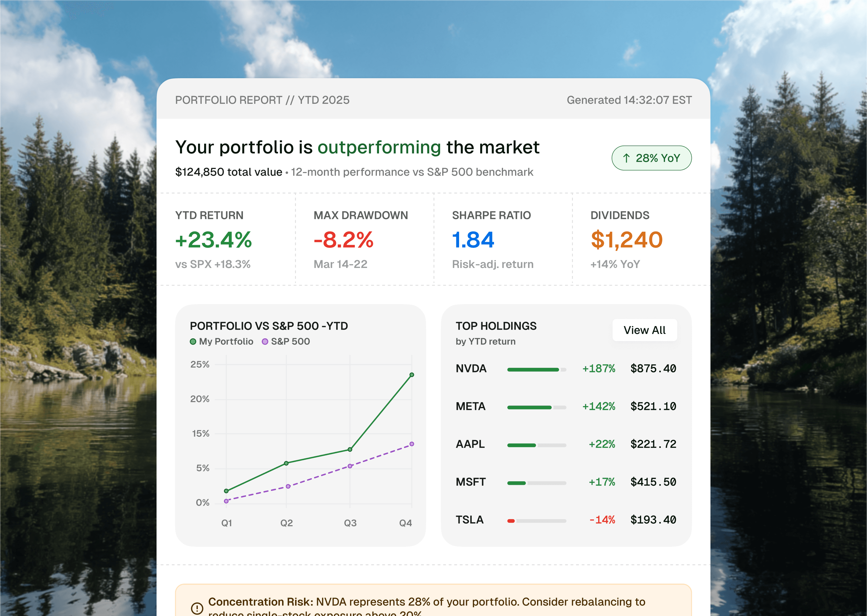867x616 pixels.
Task: Click the Portfolio Report YTD 2025 header
Action: [x=262, y=100]
